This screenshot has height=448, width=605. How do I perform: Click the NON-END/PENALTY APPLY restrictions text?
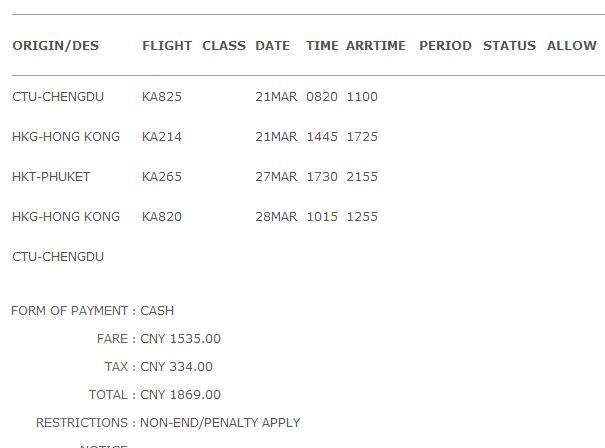(220, 423)
